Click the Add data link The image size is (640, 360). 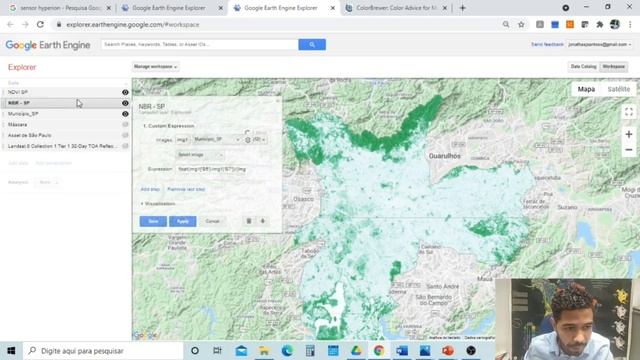coord(18,163)
